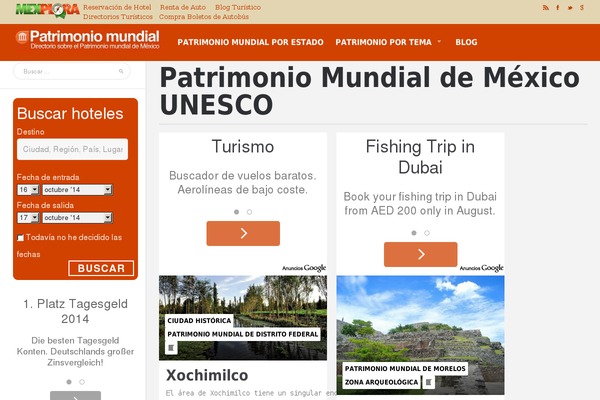This screenshot has height=400, width=600.
Task: Open the check-in month dropdown
Action: pyautogui.click(x=77, y=190)
